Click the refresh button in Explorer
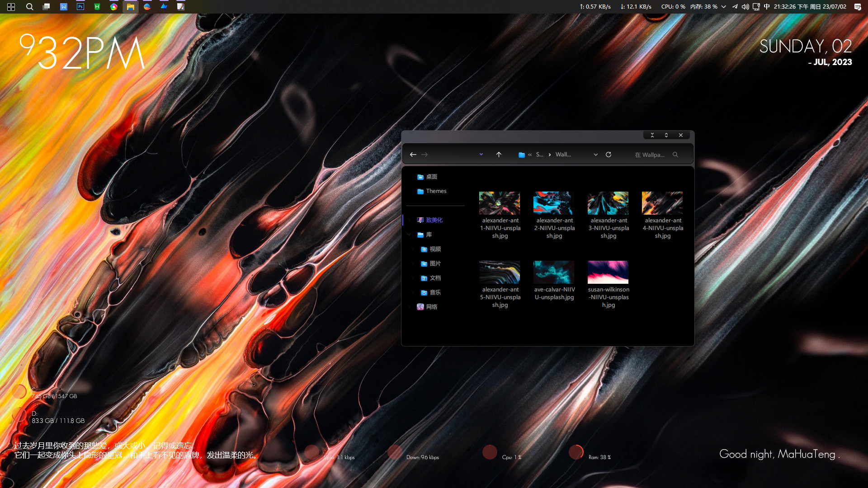This screenshot has width=868, height=488. (x=609, y=155)
